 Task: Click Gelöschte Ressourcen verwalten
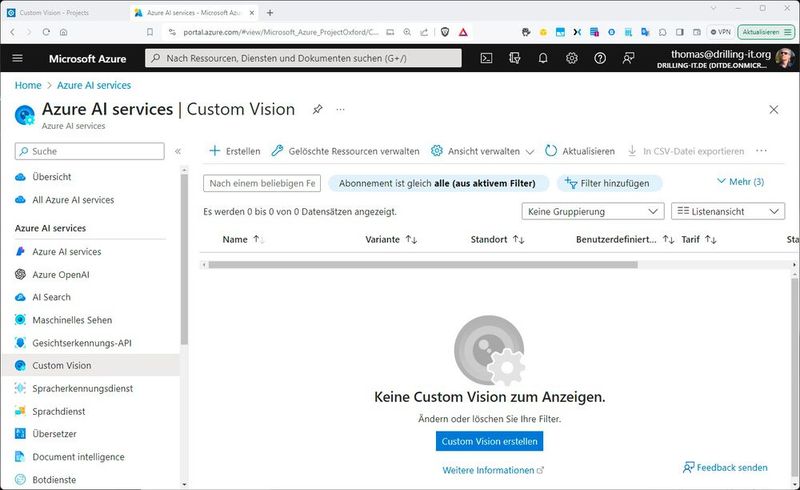click(345, 151)
